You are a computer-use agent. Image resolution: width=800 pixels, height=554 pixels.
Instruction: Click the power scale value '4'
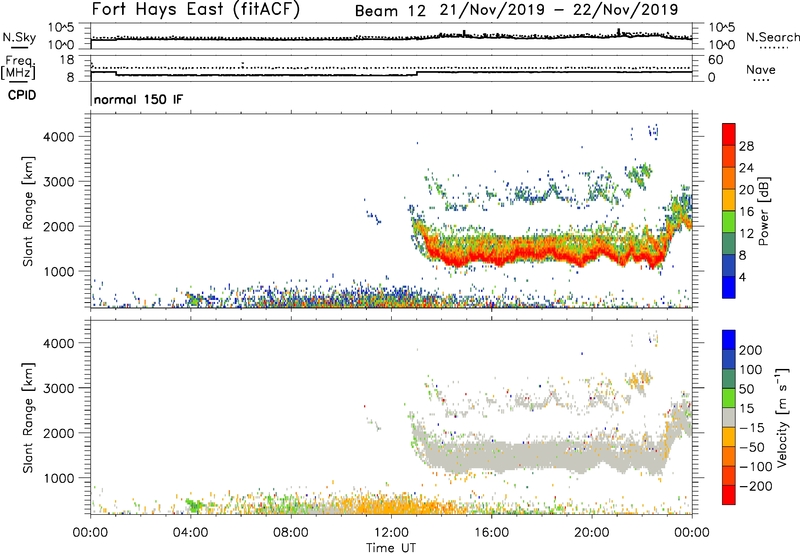tap(742, 277)
